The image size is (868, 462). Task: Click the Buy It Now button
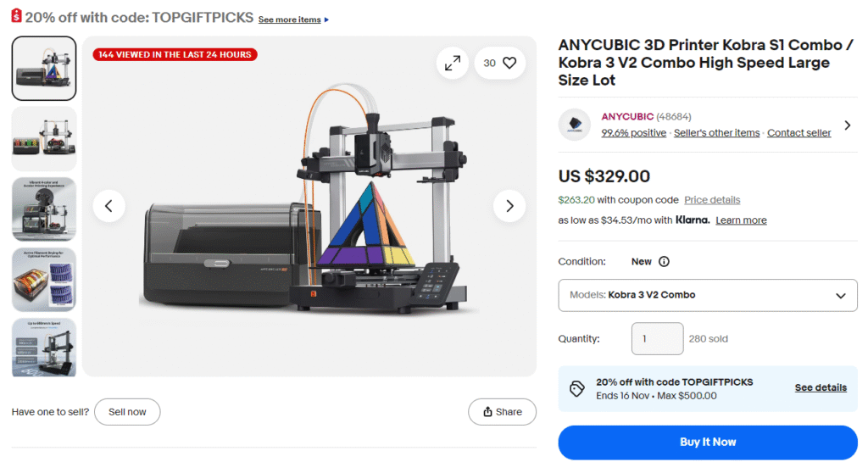(708, 443)
